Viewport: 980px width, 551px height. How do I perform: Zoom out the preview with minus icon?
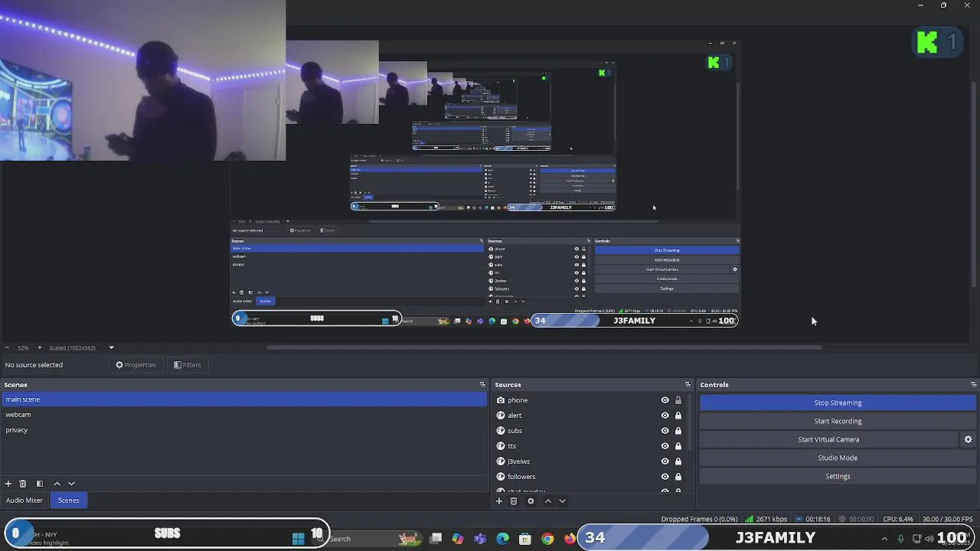pos(6,347)
